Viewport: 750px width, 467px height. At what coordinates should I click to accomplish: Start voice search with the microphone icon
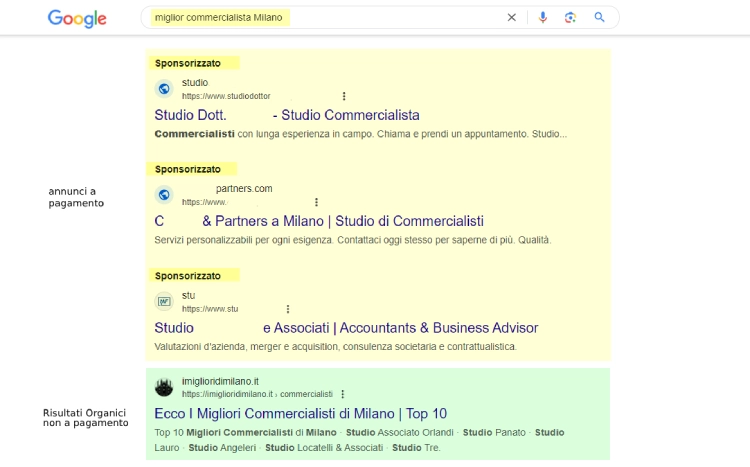543,17
